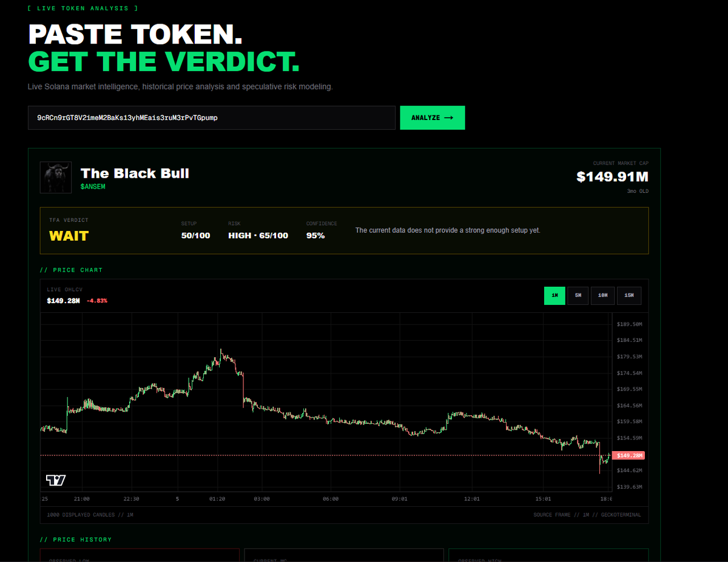Click the WAIT verdict label
The image size is (728, 562).
coord(69,236)
